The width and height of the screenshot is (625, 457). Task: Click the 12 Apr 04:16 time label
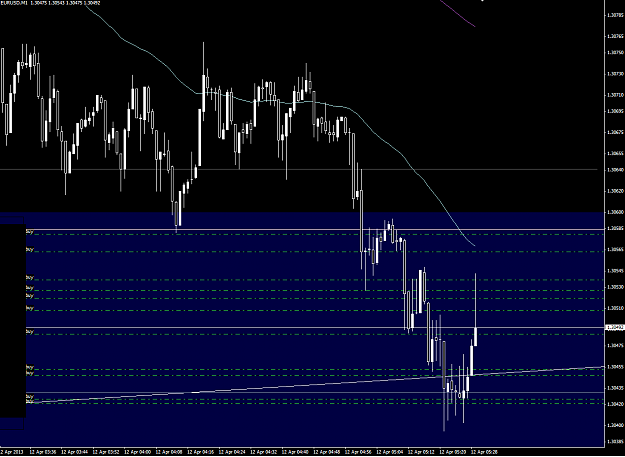click(199, 452)
